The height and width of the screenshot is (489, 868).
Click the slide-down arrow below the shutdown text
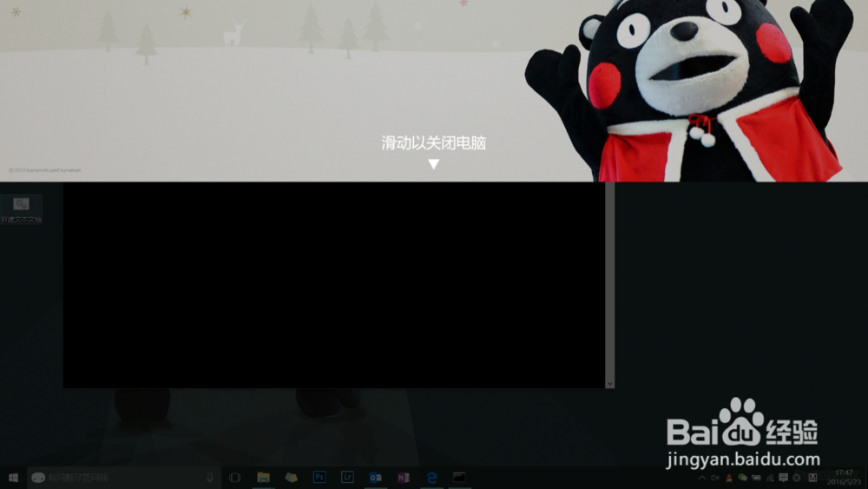[x=433, y=164]
